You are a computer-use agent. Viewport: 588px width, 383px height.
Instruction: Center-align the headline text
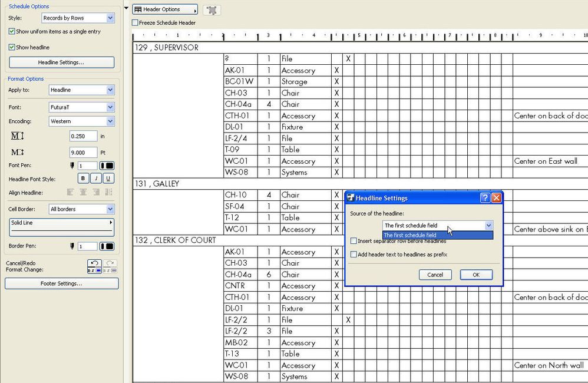tap(83, 192)
